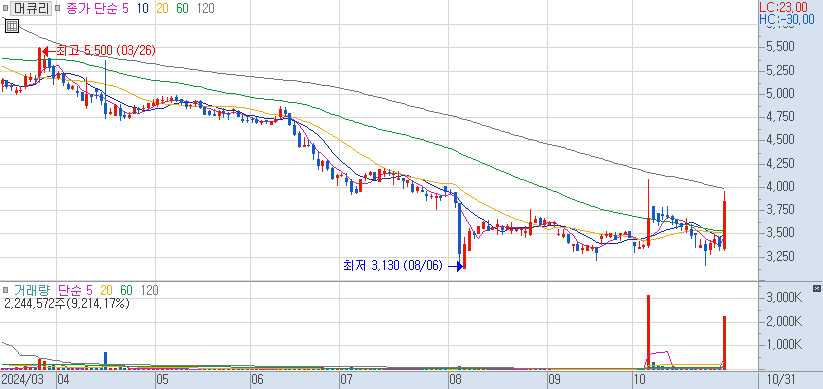Click the square marker before 종가 단순
Viewport: 823px width, 389px height.
coord(58,9)
